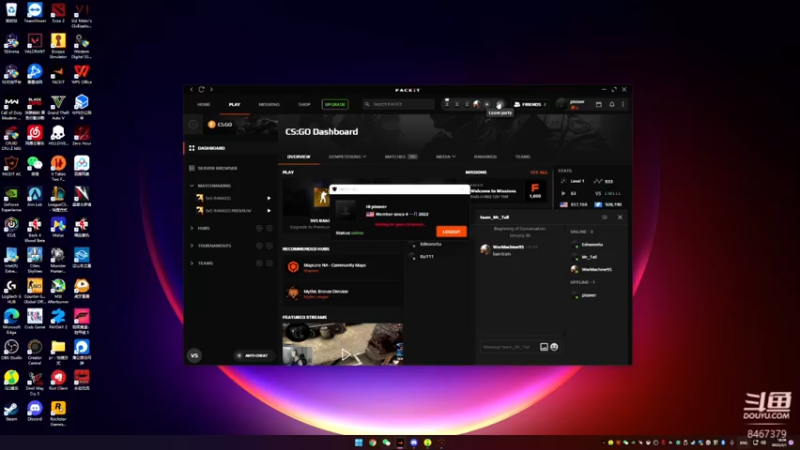Viewport: 800px width, 450px height.
Task: Expand the Tournaments section in sidebar
Action: pos(192,245)
